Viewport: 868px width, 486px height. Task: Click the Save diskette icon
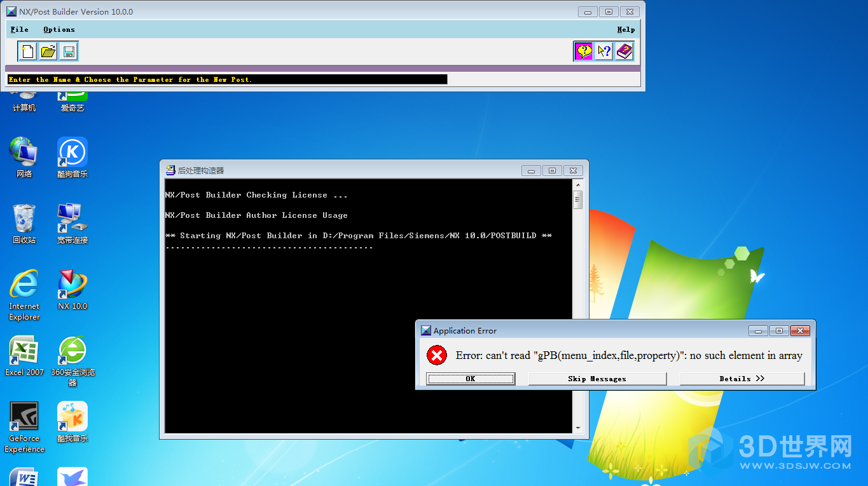(x=69, y=51)
